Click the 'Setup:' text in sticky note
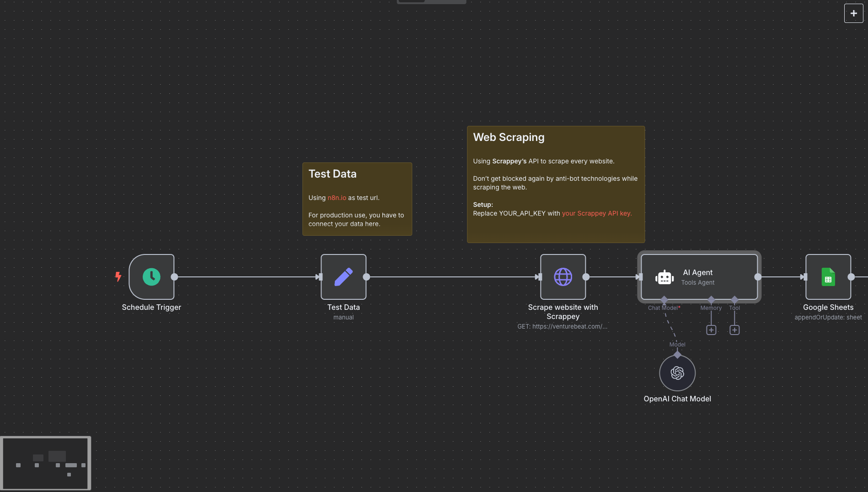The width and height of the screenshot is (868, 492). click(483, 205)
